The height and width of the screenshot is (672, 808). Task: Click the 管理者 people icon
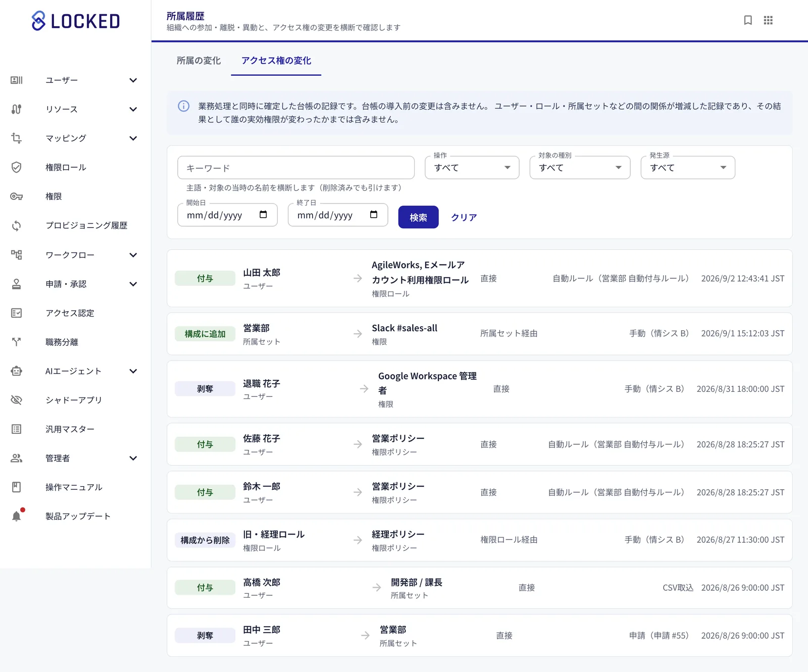17,458
